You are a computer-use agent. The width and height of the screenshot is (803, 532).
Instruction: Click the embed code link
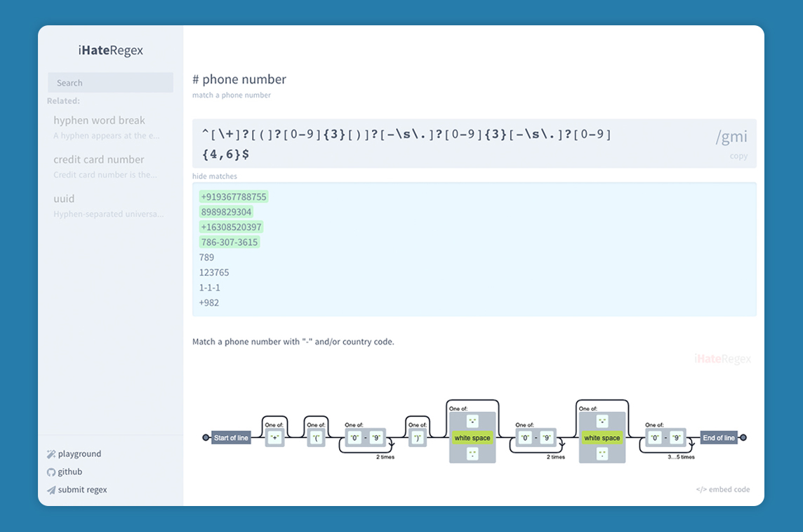[x=723, y=489]
